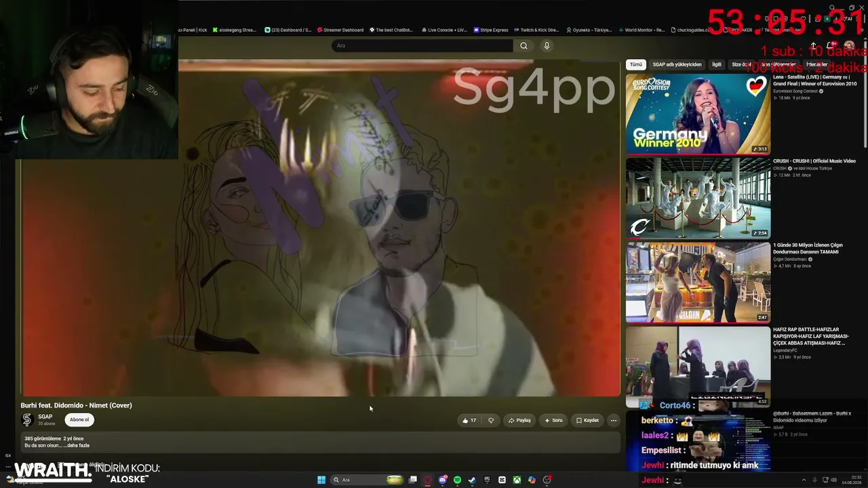Open the (23) Dashboard bookmark
This screenshot has height=488, width=868.
pyautogui.click(x=288, y=30)
